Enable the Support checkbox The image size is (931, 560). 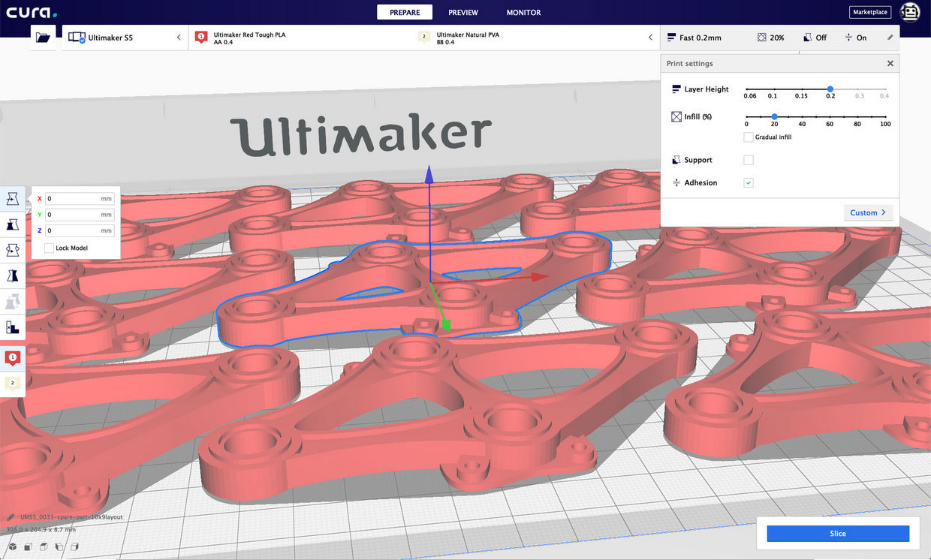[748, 160]
